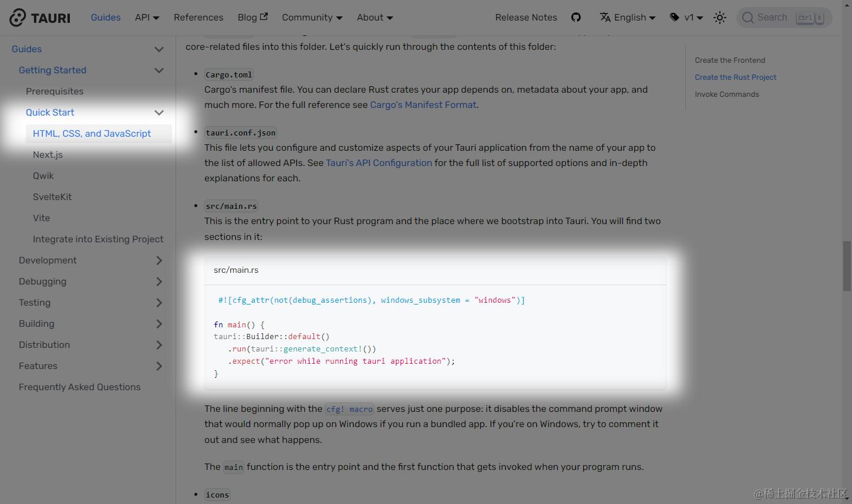Viewport: 852px width, 504px height.
Task: Open the English language dropdown
Action: point(628,18)
